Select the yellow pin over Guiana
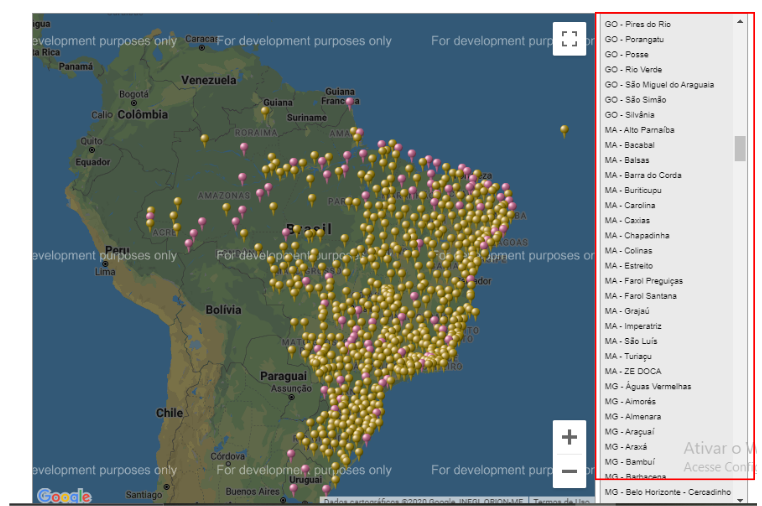762x506 pixels. pyautogui.click(x=265, y=113)
